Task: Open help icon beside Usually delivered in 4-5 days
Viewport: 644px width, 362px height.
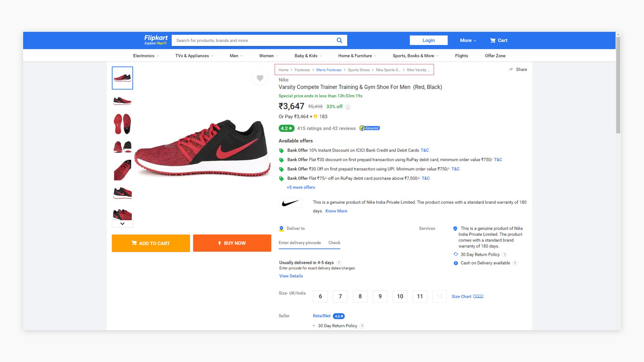Action: [339, 263]
